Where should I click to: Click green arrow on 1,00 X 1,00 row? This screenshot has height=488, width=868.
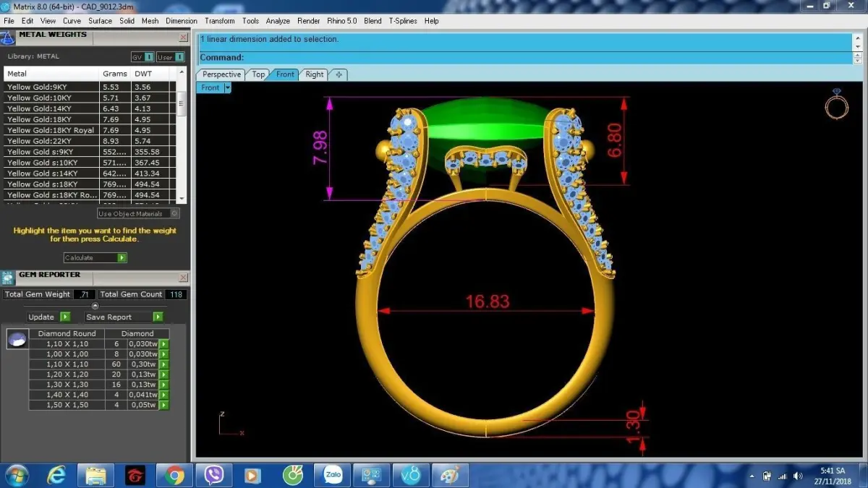click(163, 354)
